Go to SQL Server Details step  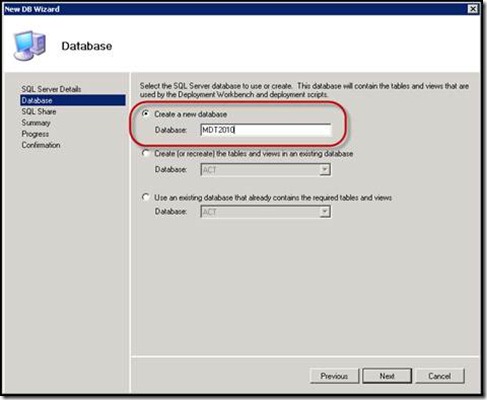point(51,89)
